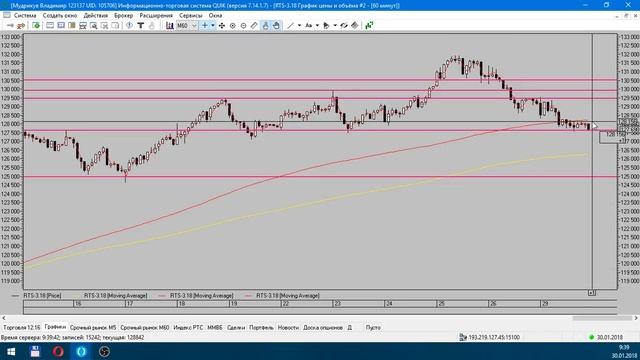
Task: Switch to the Торговля 12.16 tab
Action: click(22, 328)
